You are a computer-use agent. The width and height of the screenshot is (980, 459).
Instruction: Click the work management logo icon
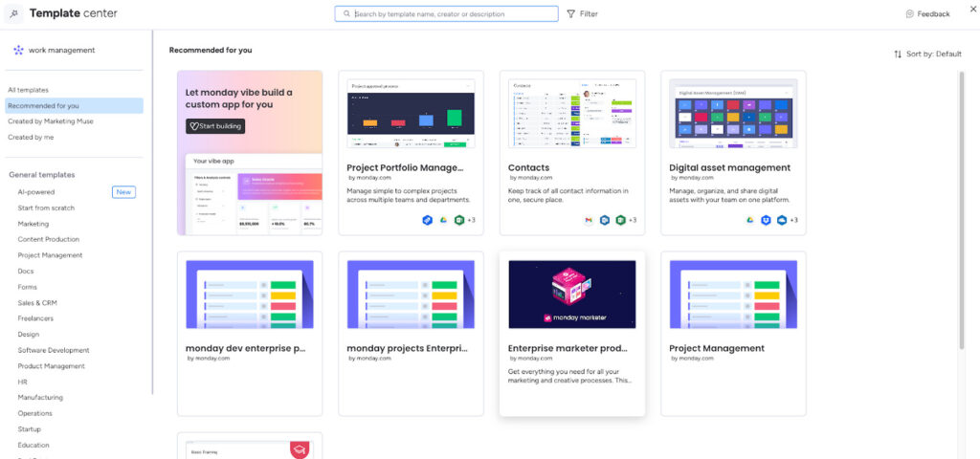(x=18, y=50)
